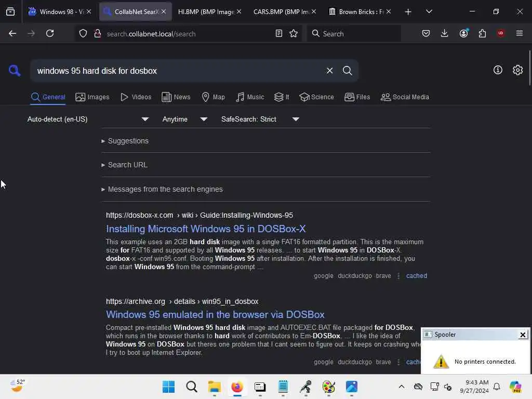Image resolution: width=532 pixels, height=399 pixels.
Task: Click into the SearX query field
Action: coord(177,71)
